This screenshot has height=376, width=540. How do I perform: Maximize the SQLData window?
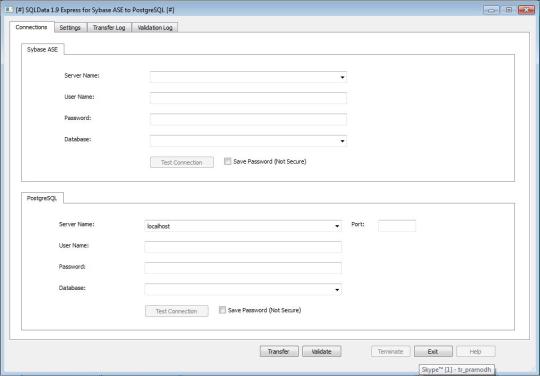508,10
